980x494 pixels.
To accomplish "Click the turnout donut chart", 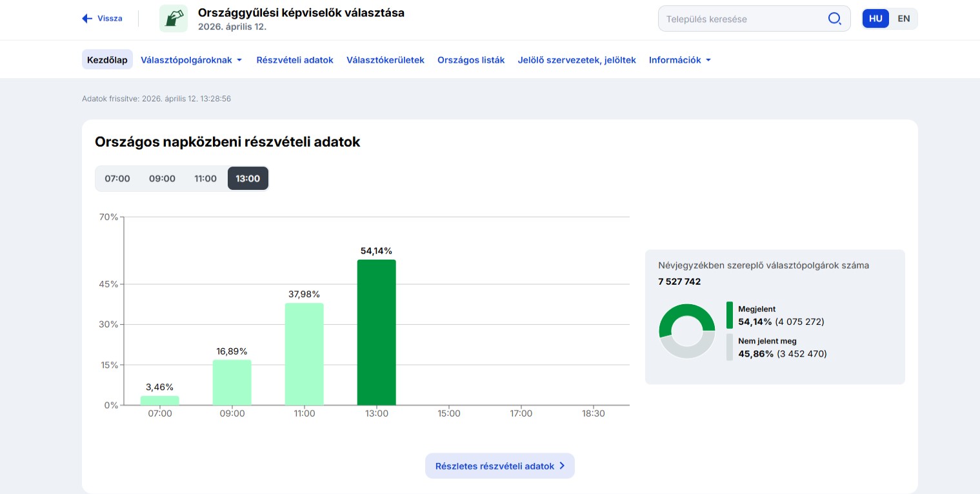I will [686, 331].
